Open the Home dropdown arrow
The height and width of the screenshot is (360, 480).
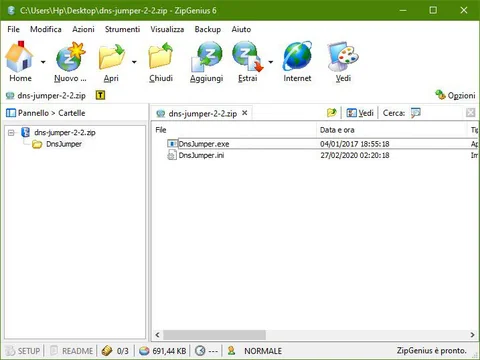pos(43,62)
